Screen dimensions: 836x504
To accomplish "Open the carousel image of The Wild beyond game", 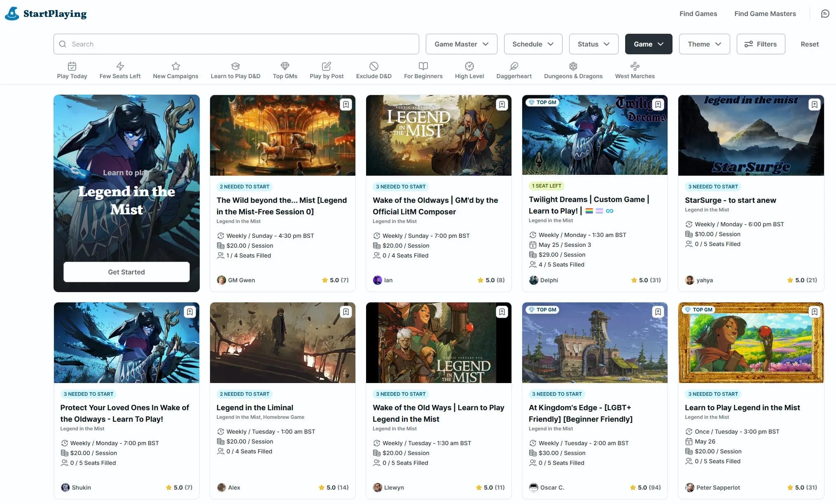I will [x=283, y=135].
